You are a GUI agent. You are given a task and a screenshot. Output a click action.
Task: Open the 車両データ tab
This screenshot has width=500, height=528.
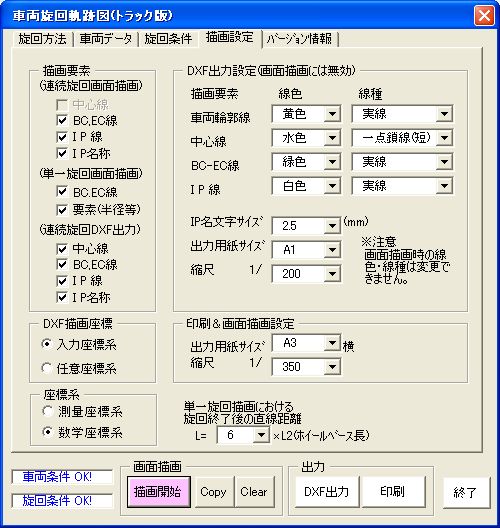[106, 39]
